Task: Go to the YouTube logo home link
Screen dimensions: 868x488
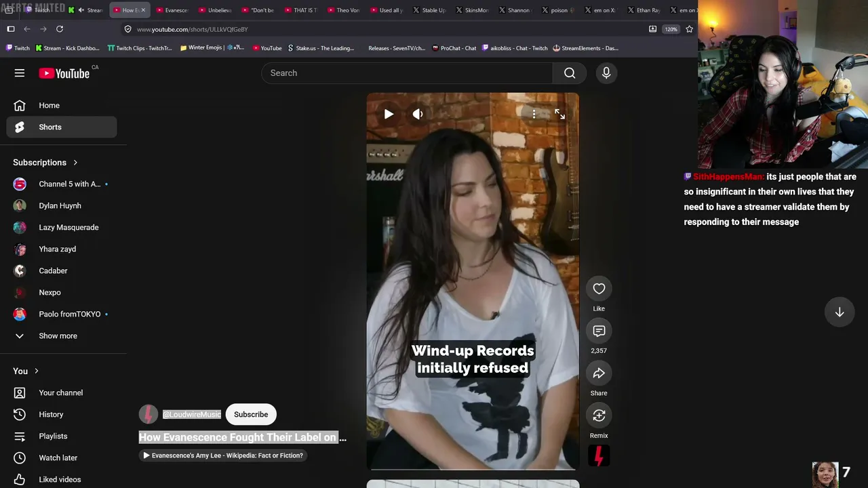Action: [x=64, y=73]
